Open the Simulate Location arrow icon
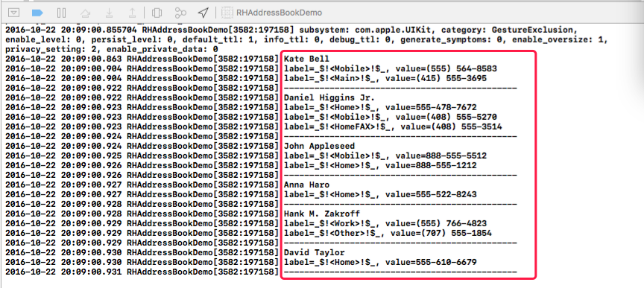 (203, 13)
